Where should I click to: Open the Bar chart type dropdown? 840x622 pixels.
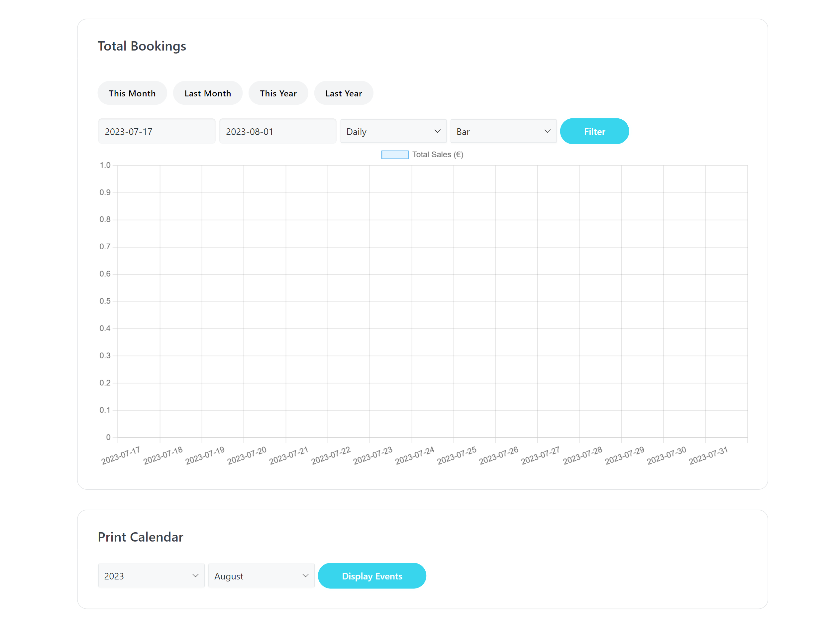[503, 131]
